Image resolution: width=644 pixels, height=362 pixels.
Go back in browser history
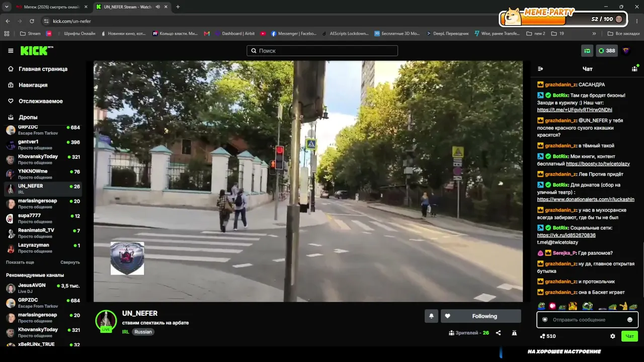pyautogui.click(x=8, y=21)
